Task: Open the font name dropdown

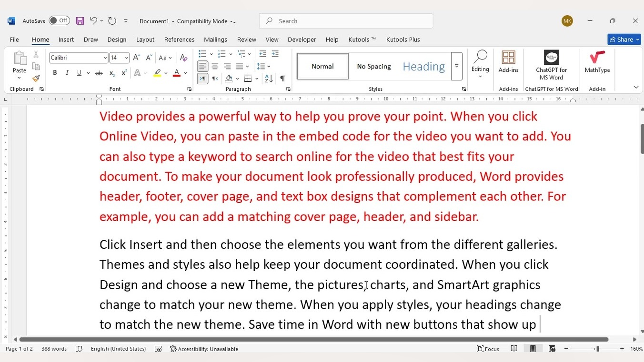Action: (105, 58)
